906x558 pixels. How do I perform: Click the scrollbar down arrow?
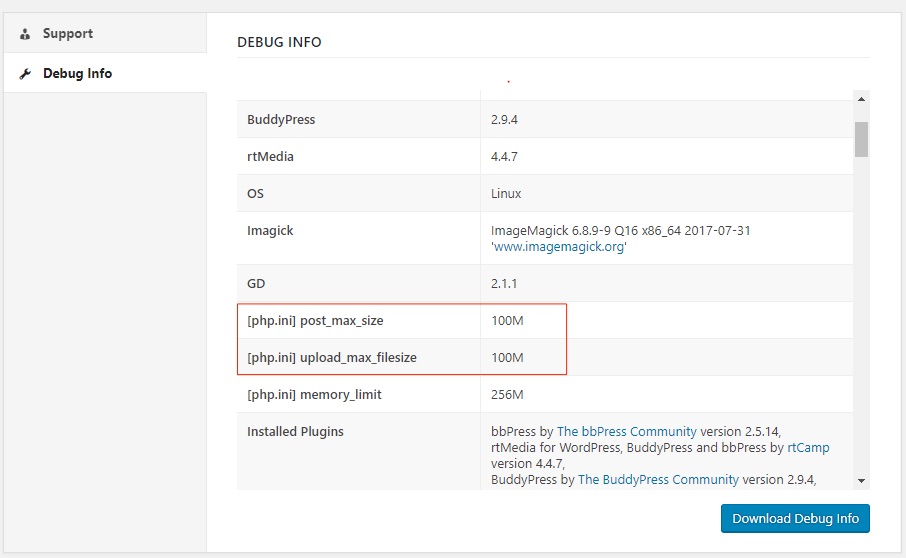pos(861,481)
